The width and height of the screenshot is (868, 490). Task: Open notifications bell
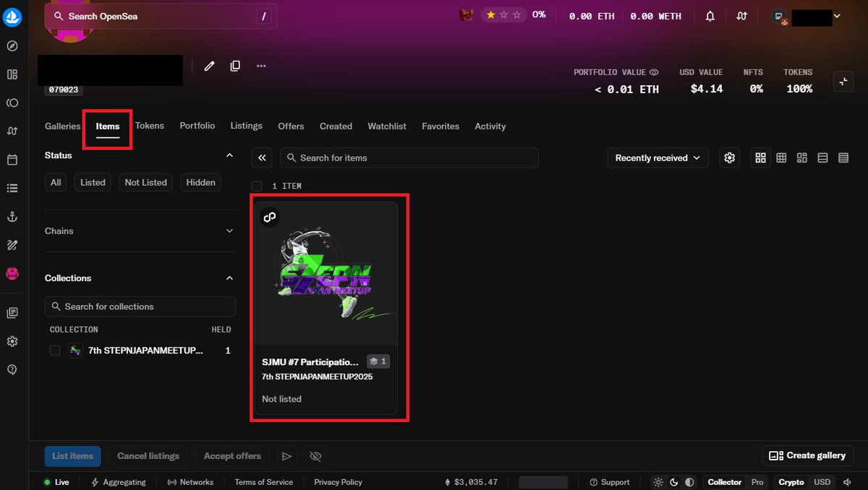[710, 16]
